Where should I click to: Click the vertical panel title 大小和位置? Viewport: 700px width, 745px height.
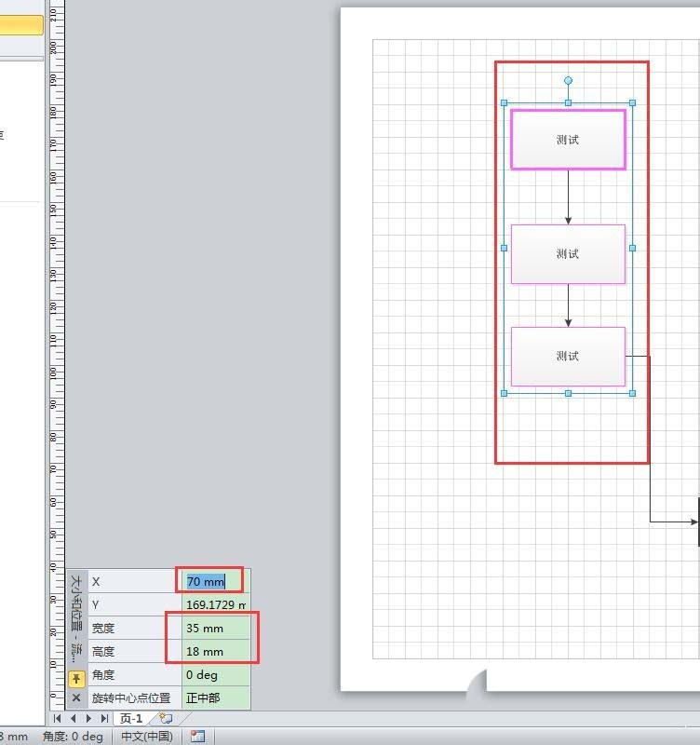click(x=76, y=617)
